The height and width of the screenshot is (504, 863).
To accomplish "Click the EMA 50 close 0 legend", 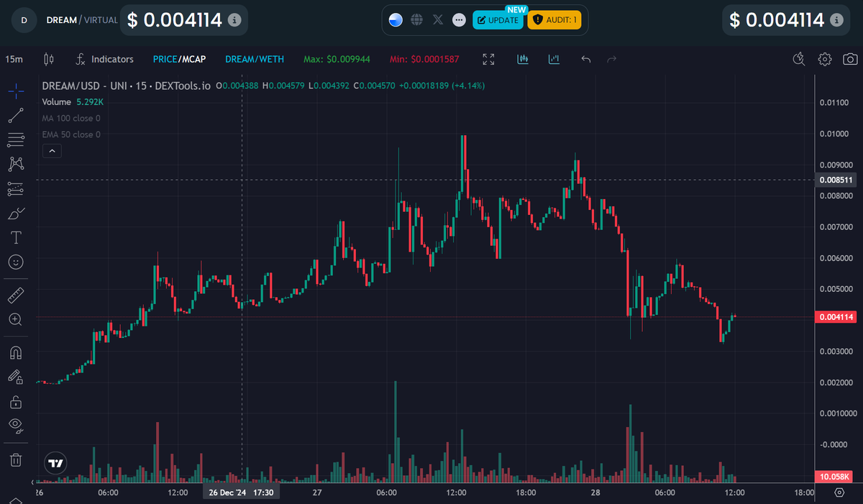I will click(x=71, y=134).
